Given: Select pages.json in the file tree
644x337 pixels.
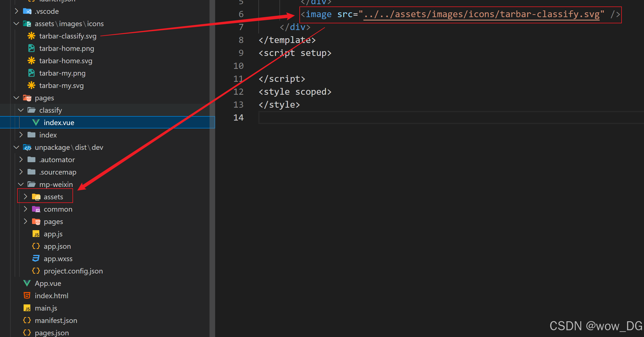Looking at the screenshot, I should (52, 333).
